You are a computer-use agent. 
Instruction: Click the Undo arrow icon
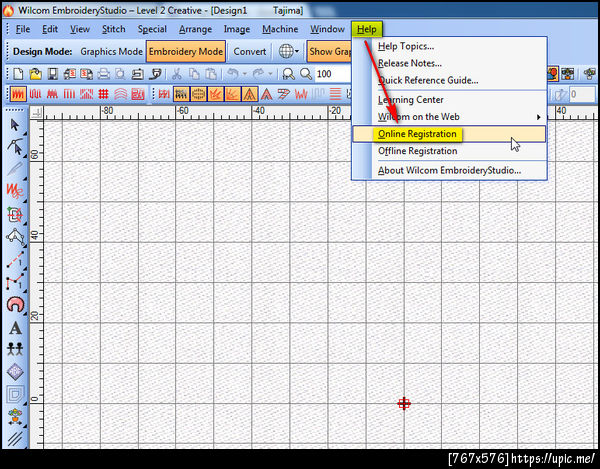coord(233,73)
